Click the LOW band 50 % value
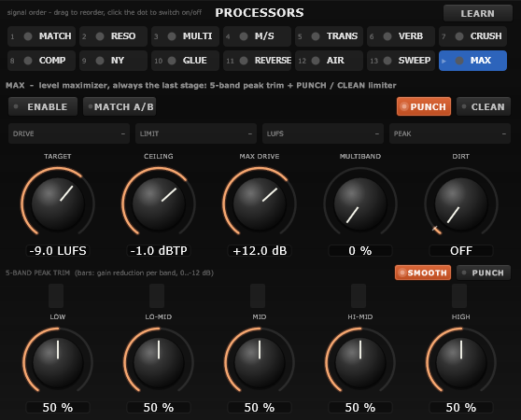Screen dimensions: 521x420 coord(58,407)
